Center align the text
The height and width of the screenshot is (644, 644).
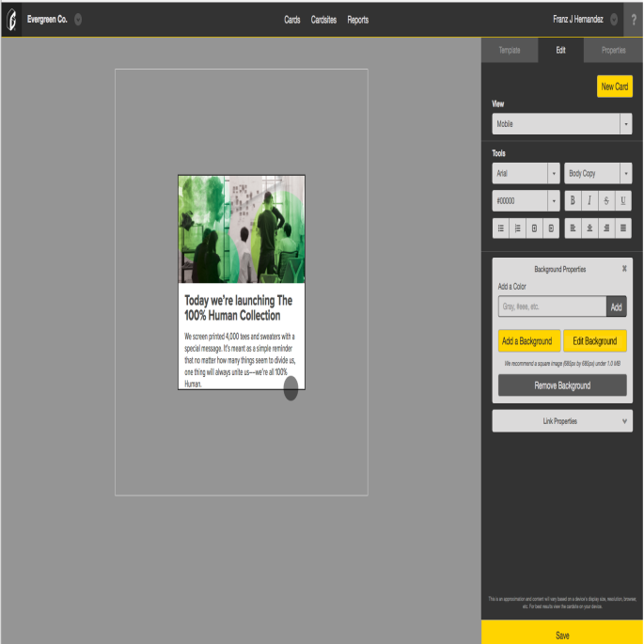(x=589, y=228)
